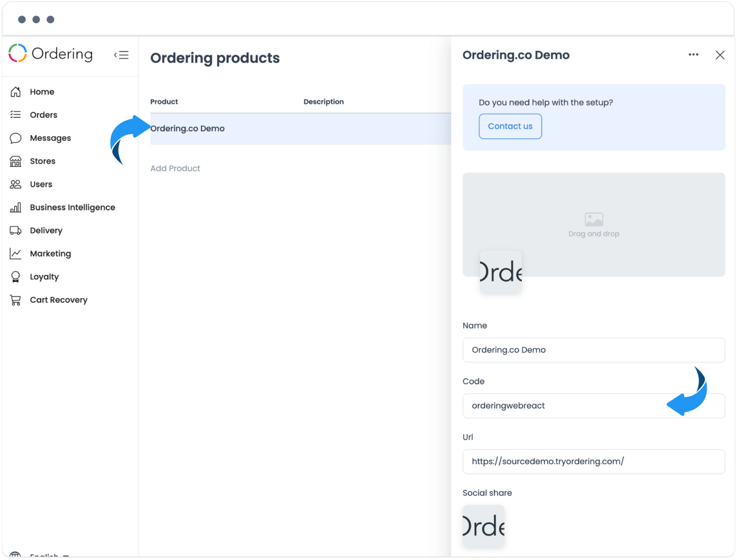Focus the Name input field
This screenshot has width=737, height=560.
pyautogui.click(x=593, y=350)
